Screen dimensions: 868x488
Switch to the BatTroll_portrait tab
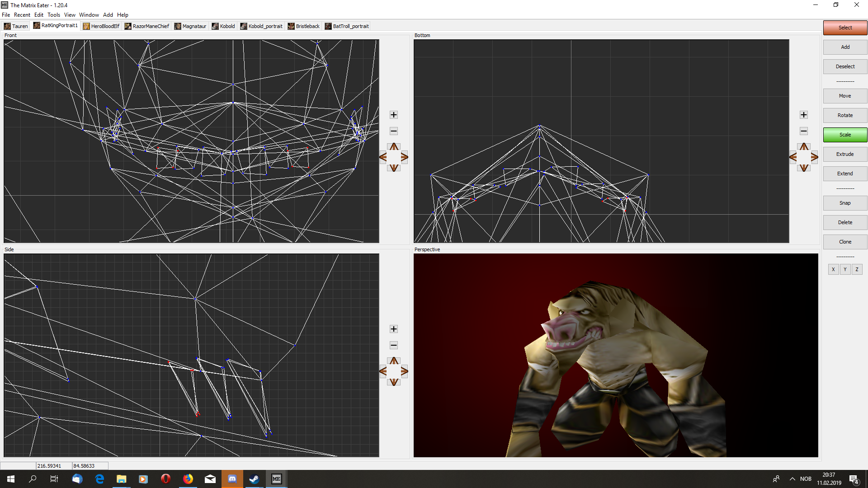click(x=347, y=26)
